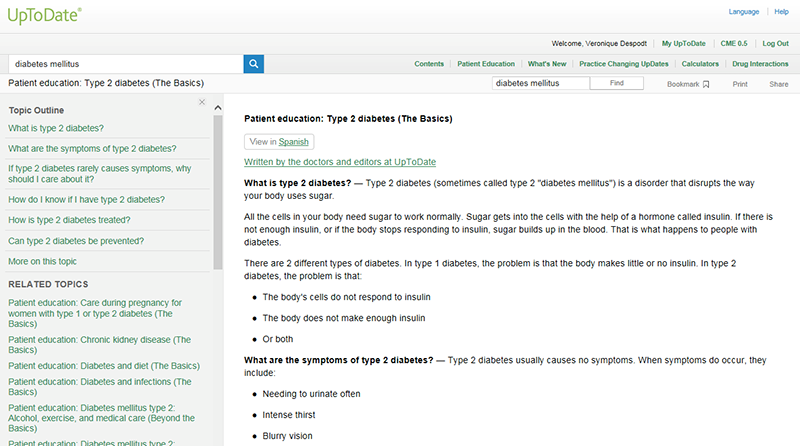
Task: Jump to 'why should I care about it?' section
Action: 99,174
